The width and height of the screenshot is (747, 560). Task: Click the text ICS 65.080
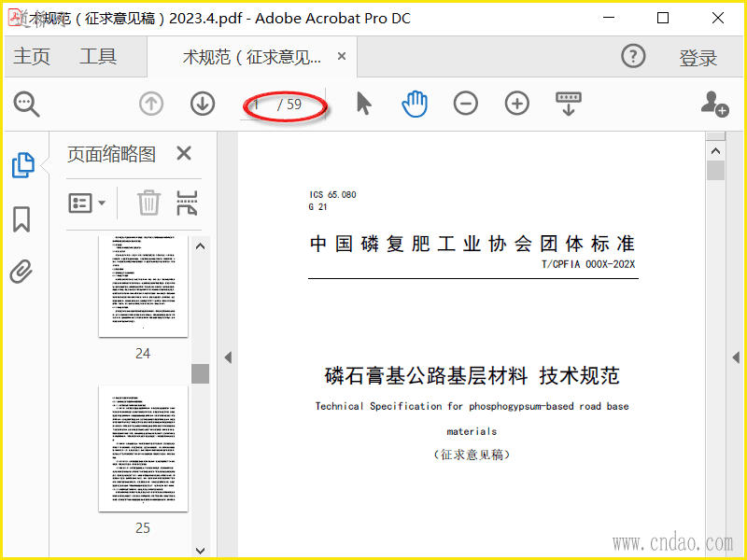332,195
